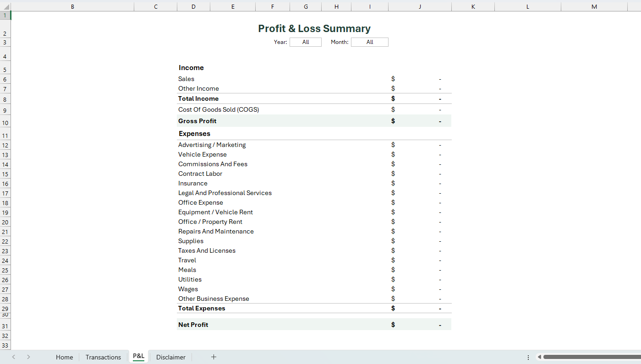
Task: Click the Total Income label
Action: pyautogui.click(x=198, y=98)
